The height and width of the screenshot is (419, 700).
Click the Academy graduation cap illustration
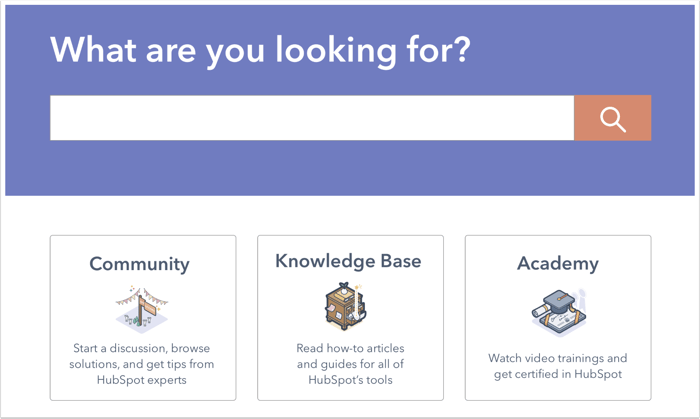559,313
